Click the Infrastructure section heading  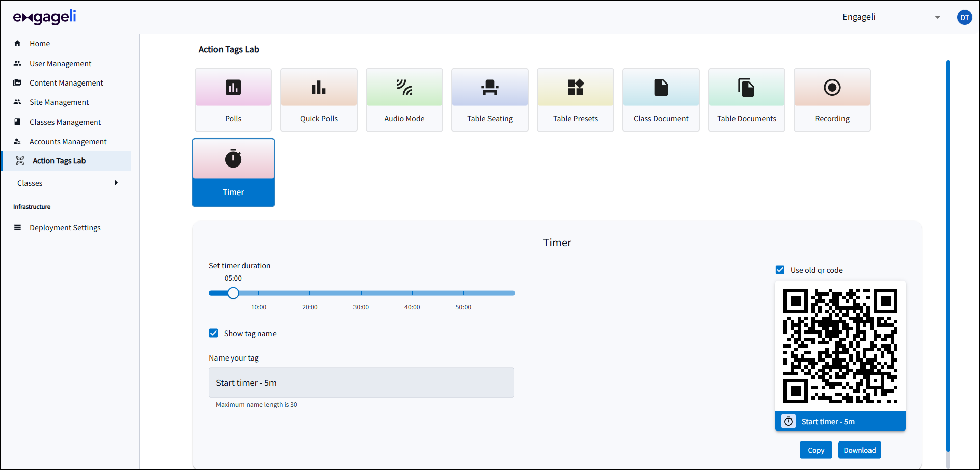click(x=32, y=207)
